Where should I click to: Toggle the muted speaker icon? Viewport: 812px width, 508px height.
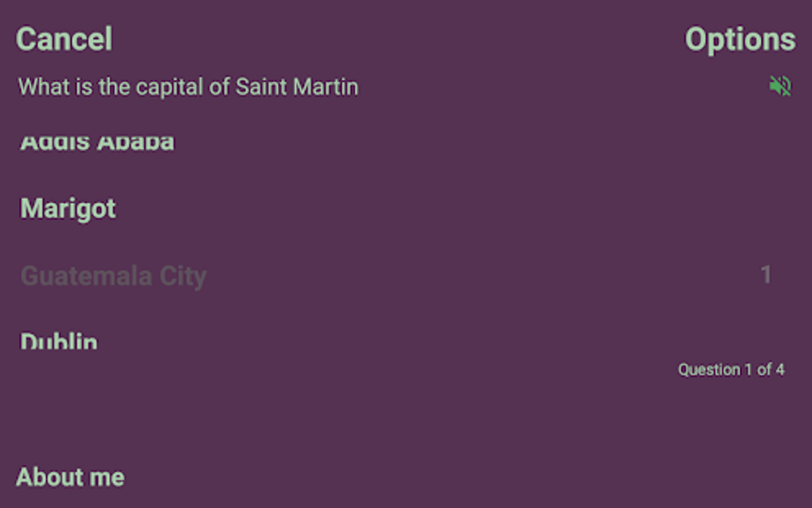pyautogui.click(x=780, y=86)
